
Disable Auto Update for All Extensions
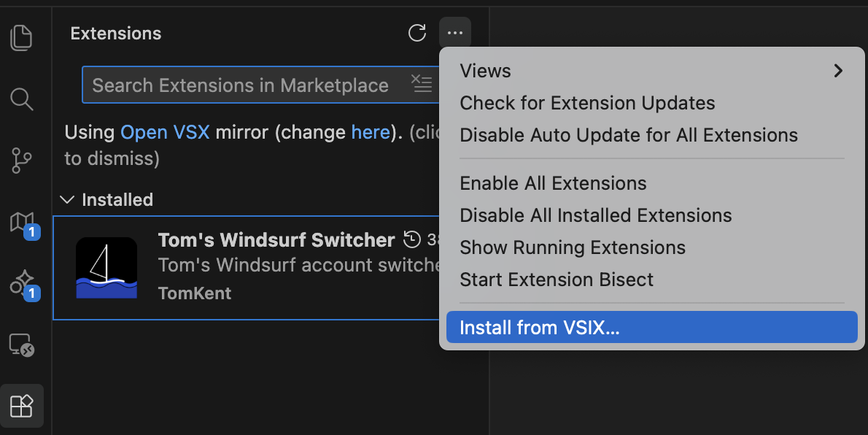coord(628,135)
